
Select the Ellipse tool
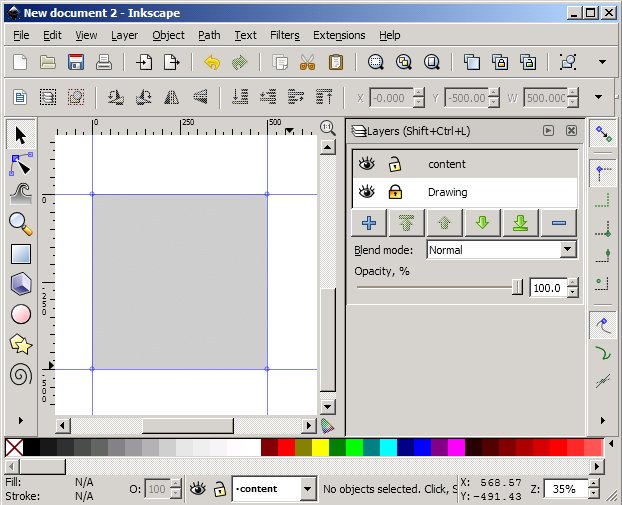click(x=21, y=314)
